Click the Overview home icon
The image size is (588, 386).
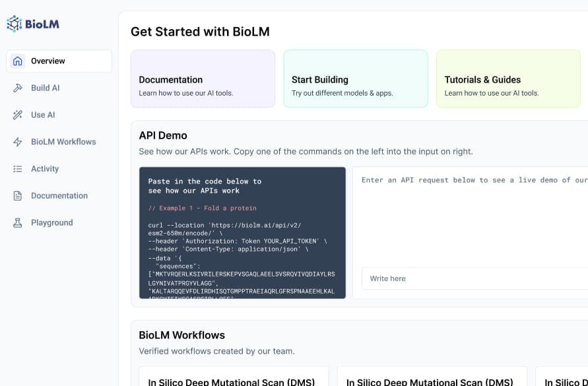pos(18,61)
